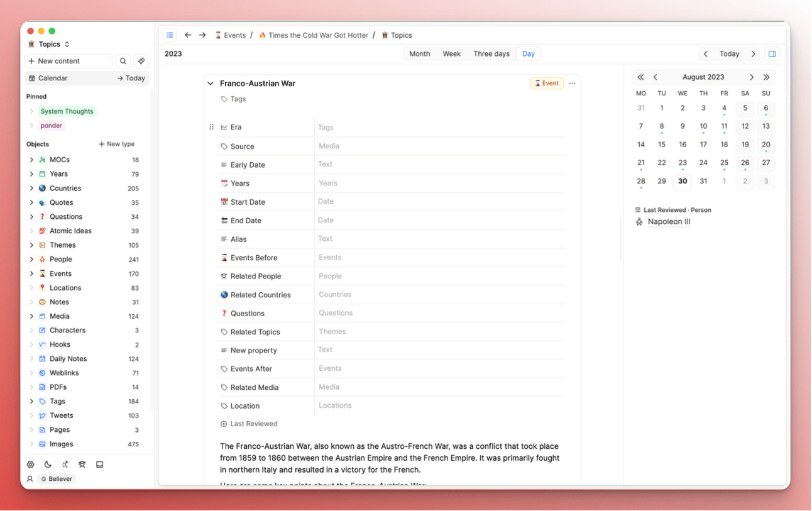This screenshot has height=511, width=812.
Task: Click the Event type badge
Action: tap(547, 84)
